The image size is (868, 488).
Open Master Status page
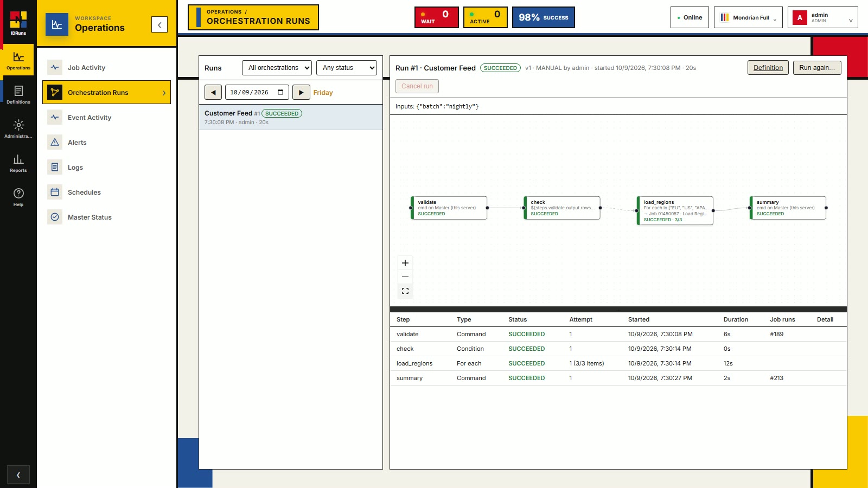(106, 217)
